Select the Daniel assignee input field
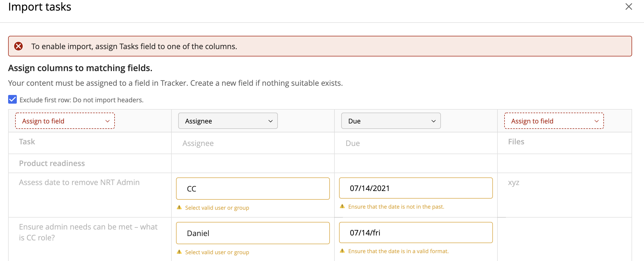 click(x=253, y=233)
